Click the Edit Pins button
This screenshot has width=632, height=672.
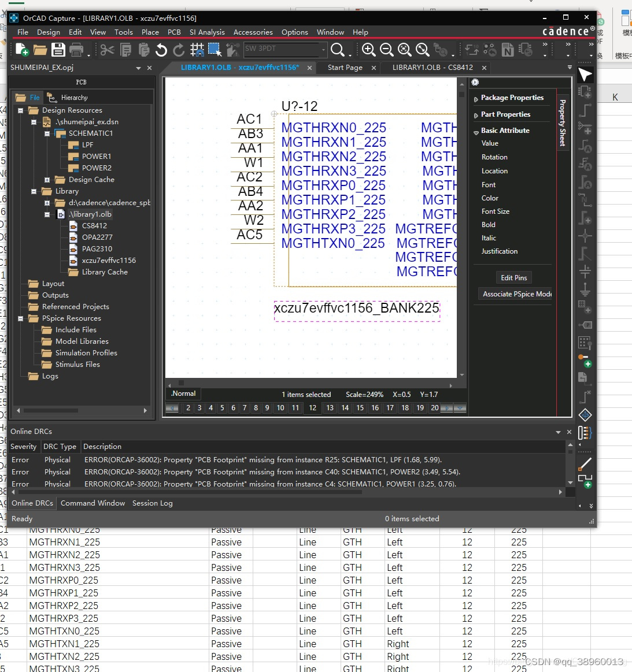[x=513, y=278]
